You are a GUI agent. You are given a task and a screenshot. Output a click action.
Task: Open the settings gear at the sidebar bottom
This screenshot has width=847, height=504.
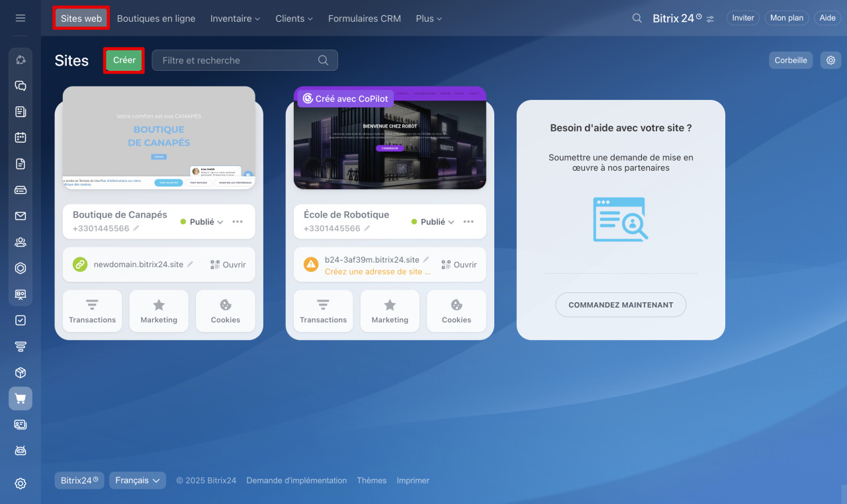point(21,483)
